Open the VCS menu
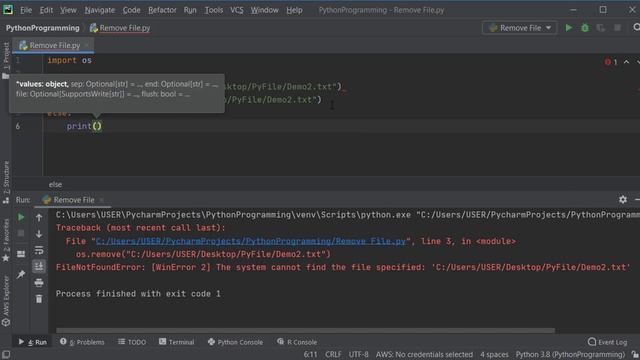The width and height of the screenshot is (640, 360). pyautogui.click(x=236, y=10)
